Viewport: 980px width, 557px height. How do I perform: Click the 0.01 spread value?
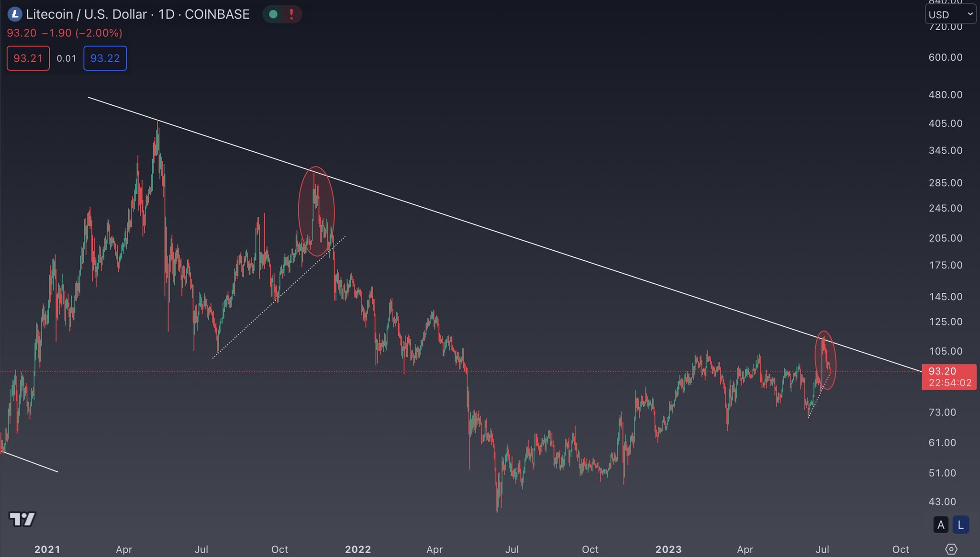pos(67,58)
